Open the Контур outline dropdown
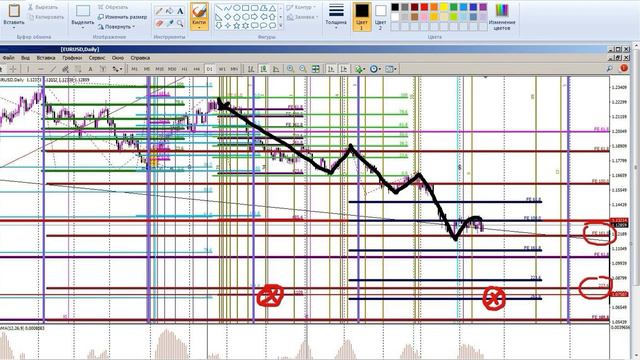640x360 pixels. click(x=302, y=7)
